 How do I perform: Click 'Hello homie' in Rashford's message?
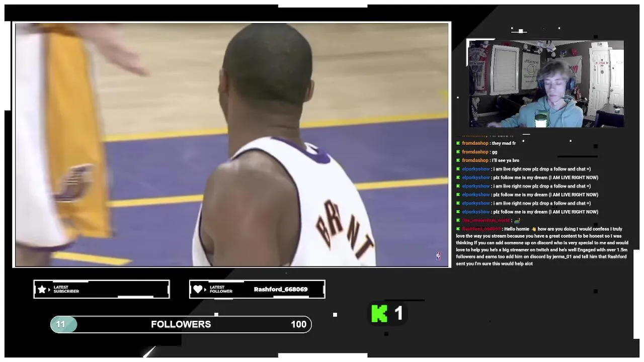(517, 229)
